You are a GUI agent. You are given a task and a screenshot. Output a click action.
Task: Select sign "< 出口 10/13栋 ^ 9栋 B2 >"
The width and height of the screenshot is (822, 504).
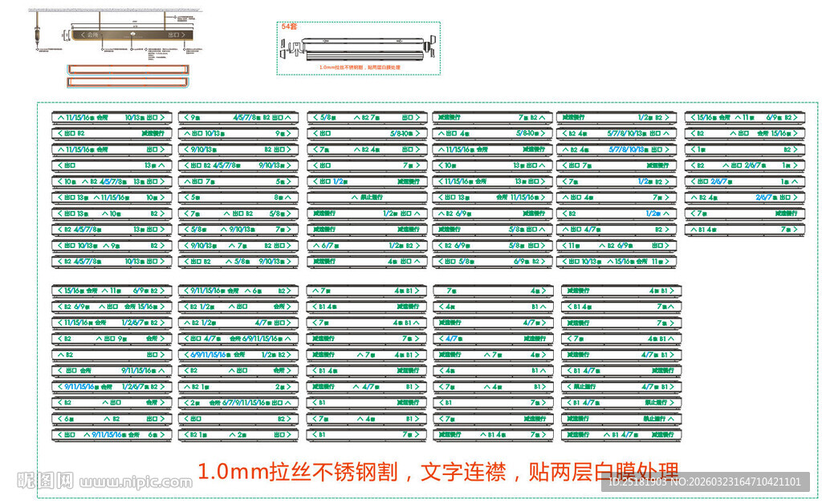coord(111,246)
